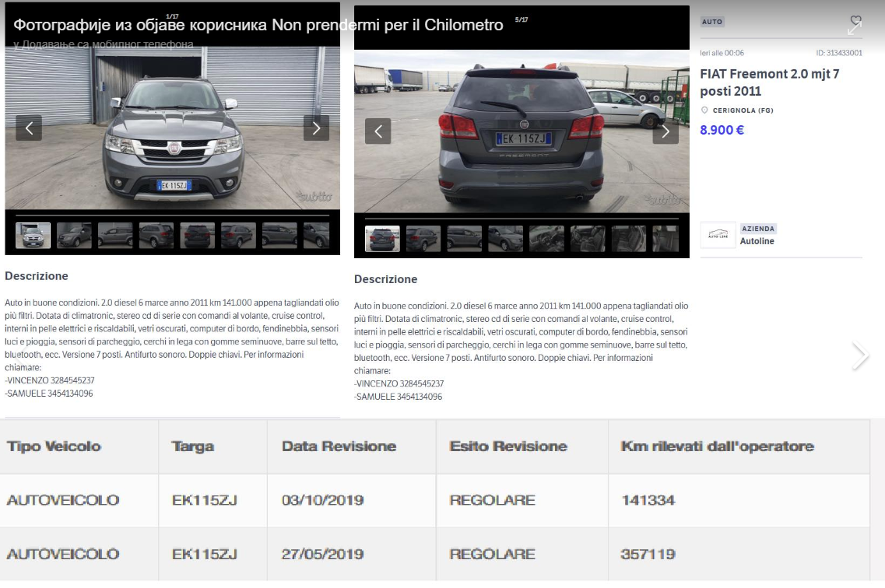Click next arrow on front-view car photo
Viewport: 885px width, 588px height.
tap(316, 128)
